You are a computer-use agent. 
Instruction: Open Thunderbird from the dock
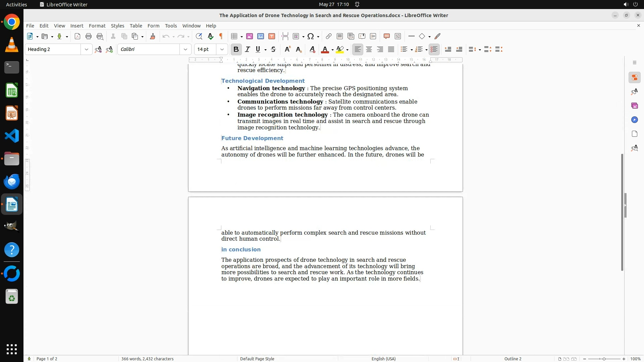click(x=12, y=181)
